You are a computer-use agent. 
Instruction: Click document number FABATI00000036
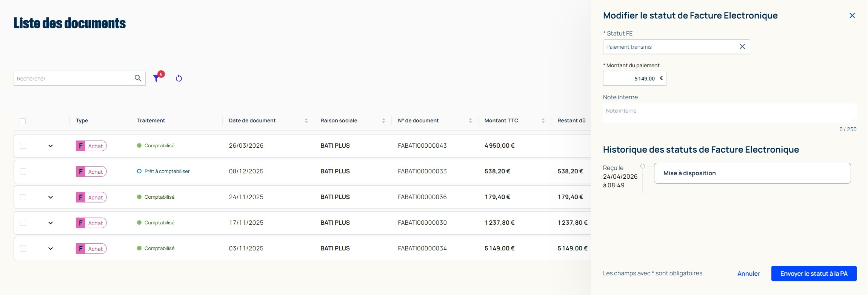422,197
